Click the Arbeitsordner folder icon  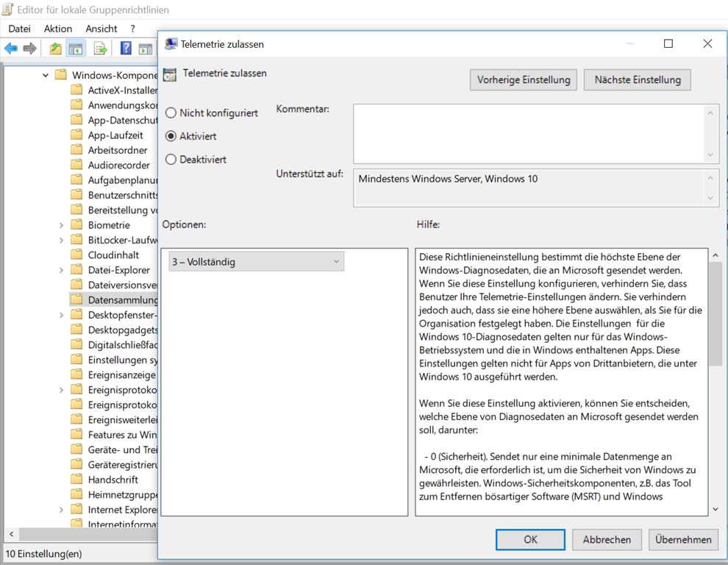pyautogui.click(x=76, y=149)
